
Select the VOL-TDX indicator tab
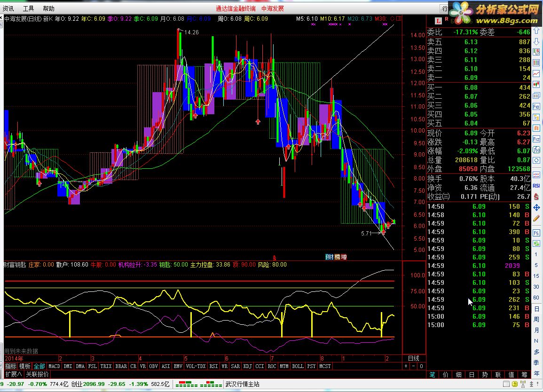pos(196,366)
